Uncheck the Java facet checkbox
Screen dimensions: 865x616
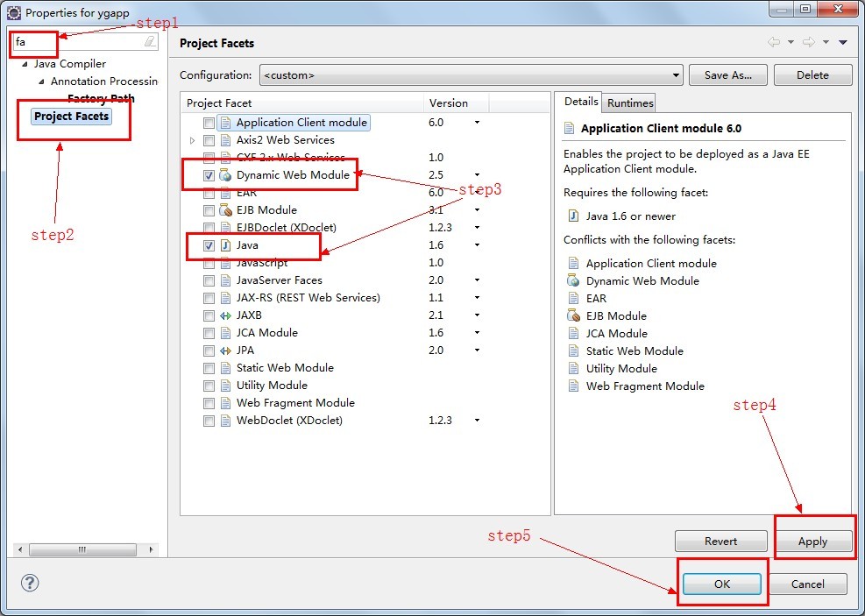(209, 245)
